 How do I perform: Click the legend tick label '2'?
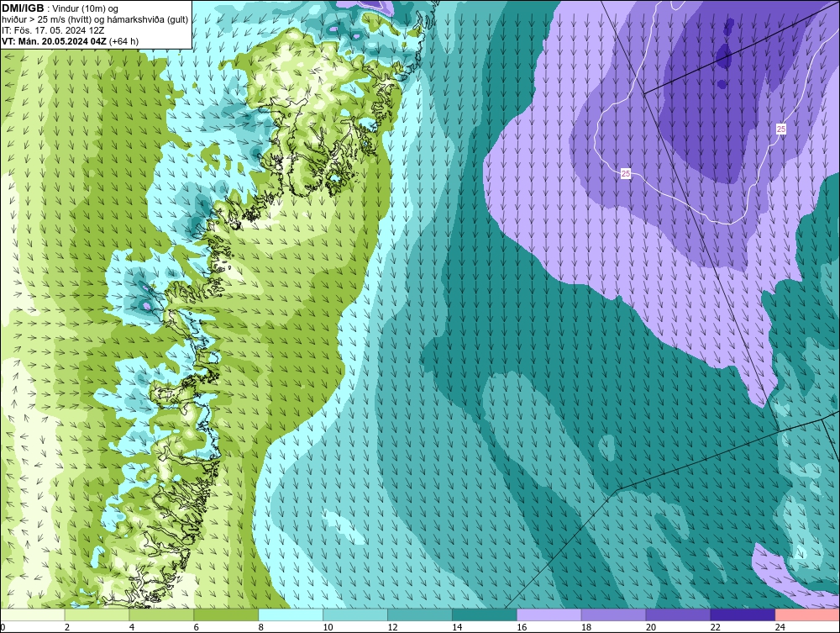pos(67,627)
